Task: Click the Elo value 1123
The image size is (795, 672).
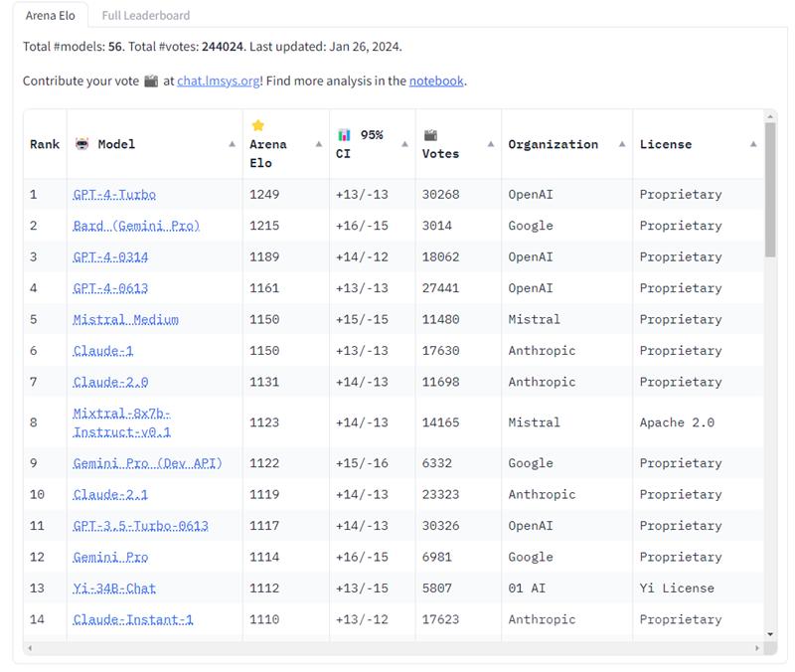Action: pyautogui.click(x=264, y=422)
